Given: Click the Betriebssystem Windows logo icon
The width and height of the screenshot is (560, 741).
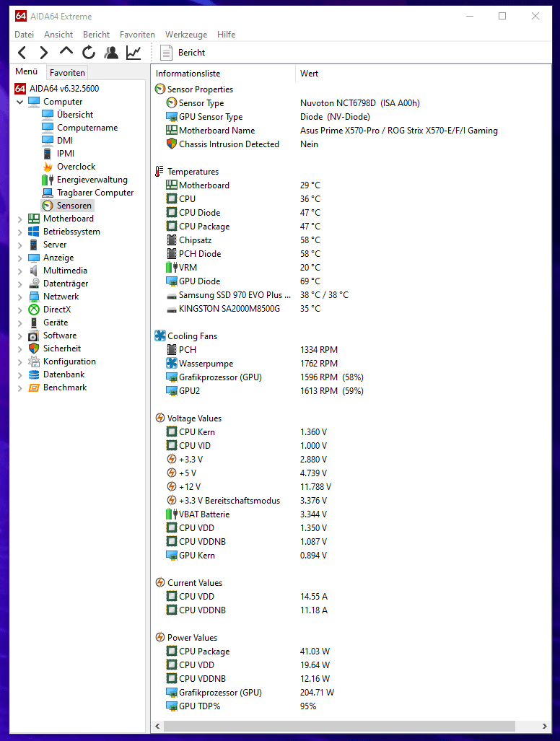Looking at the screenshot, I should [x=34, y=232].
